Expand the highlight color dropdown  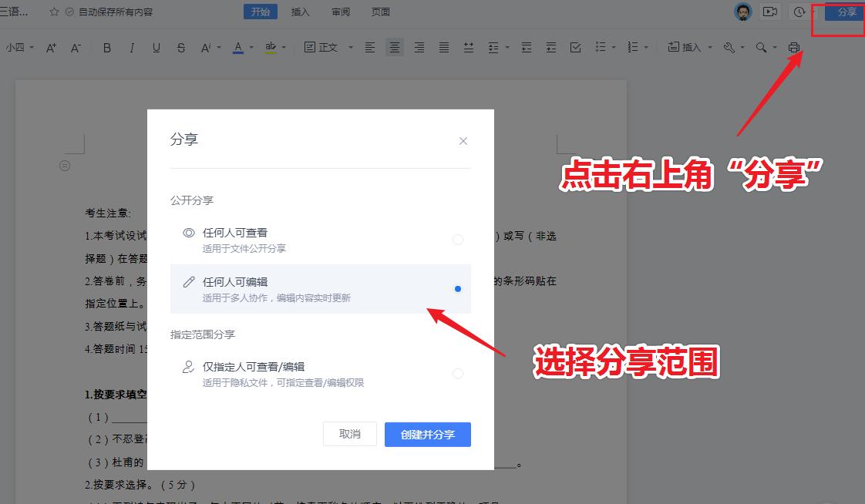coord(284,47)
